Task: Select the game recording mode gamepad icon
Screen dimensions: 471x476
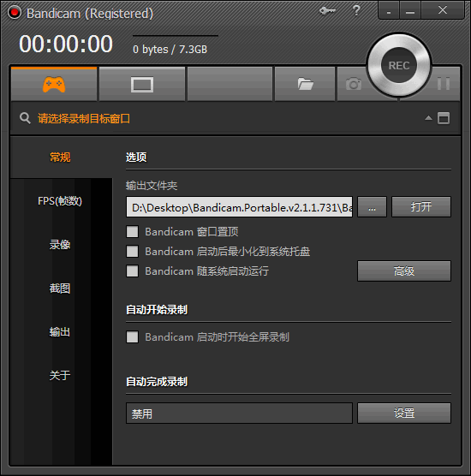Action: click(x=54, y=84)
